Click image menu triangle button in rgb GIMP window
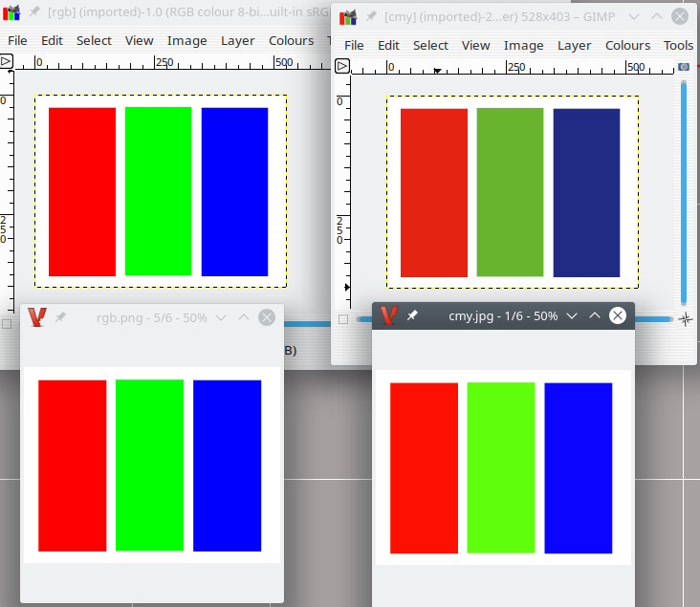This screenshot has height=607, width=700. click(x=6, y=61)
